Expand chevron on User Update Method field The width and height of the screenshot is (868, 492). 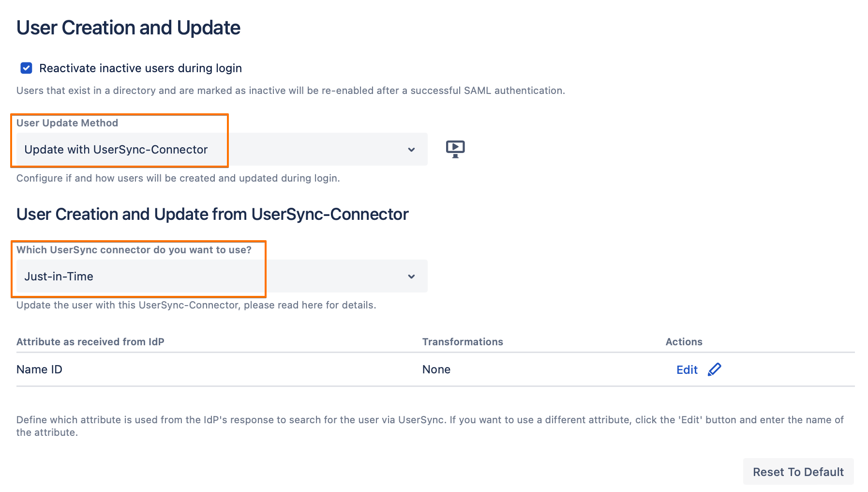coord(411,150)
